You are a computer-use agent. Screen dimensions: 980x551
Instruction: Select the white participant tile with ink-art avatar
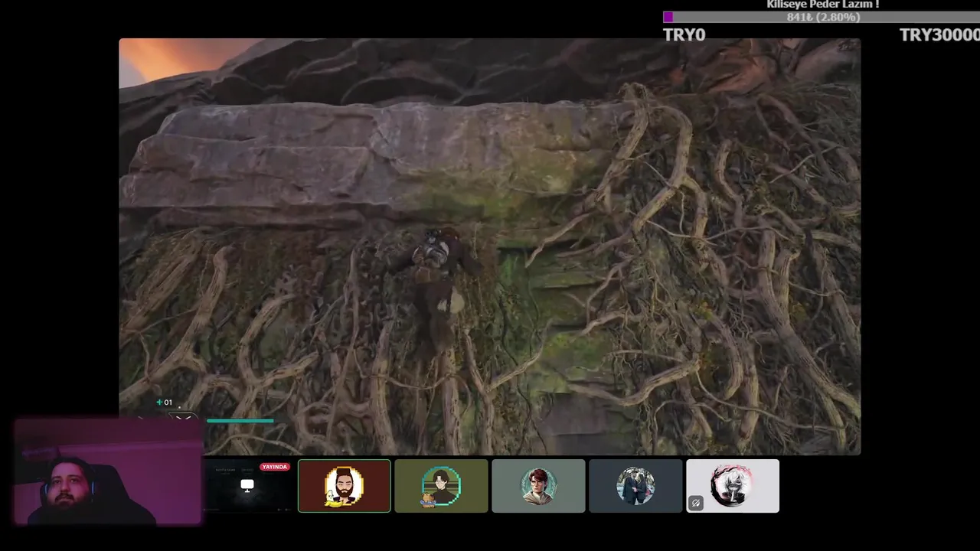click(x=733, y=486)
